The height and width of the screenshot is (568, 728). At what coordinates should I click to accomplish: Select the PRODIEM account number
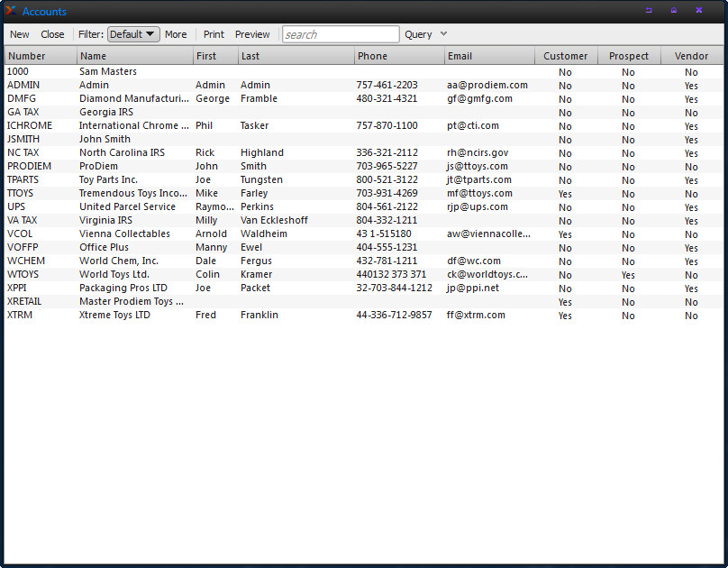click(29, 166)
